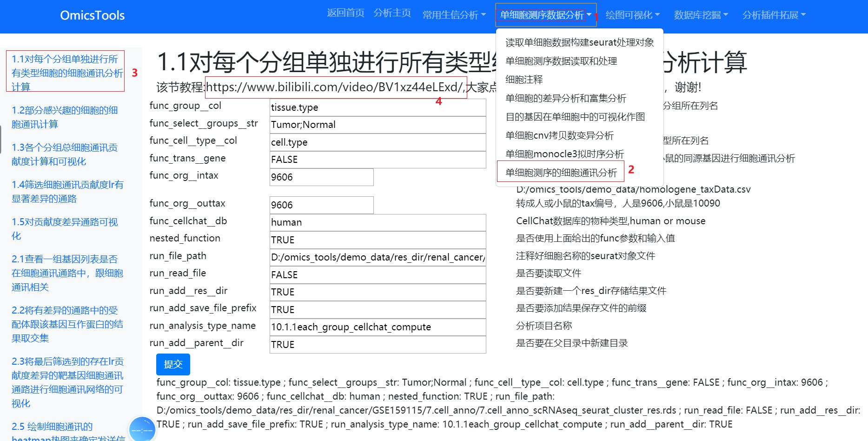The height and width of the screenshot is (441, 868).
Task: Open sidebar link 1.1对每个分组单独进行细胞通讯分析计算
Action: pos(67,73)
